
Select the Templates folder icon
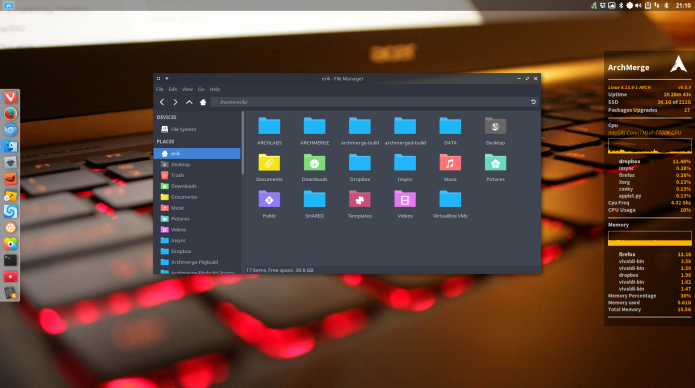359,199
